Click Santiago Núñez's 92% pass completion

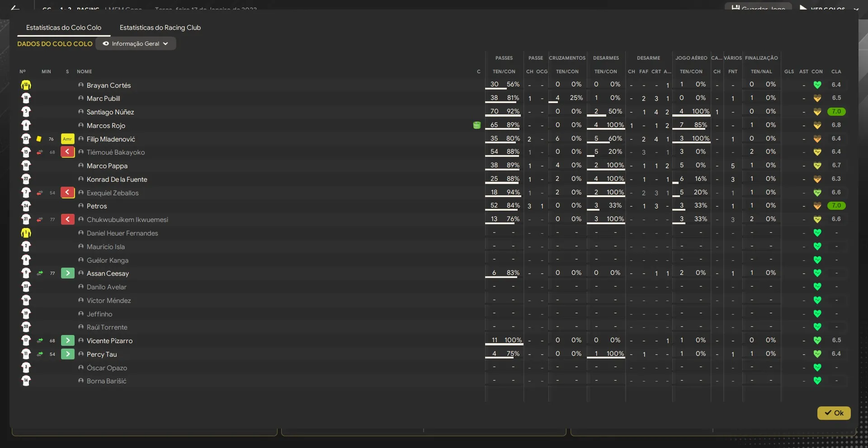pos(513,112)
